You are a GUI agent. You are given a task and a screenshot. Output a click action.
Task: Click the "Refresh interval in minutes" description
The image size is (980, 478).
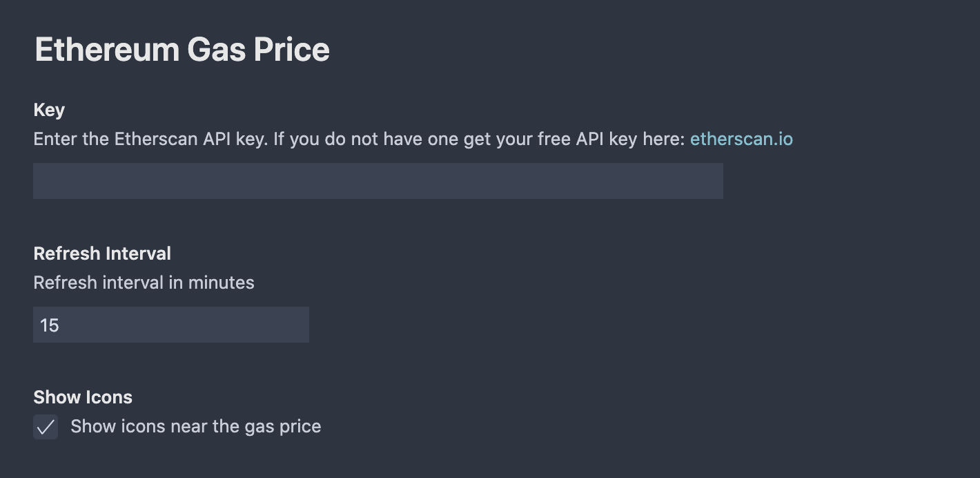point(144,283)
